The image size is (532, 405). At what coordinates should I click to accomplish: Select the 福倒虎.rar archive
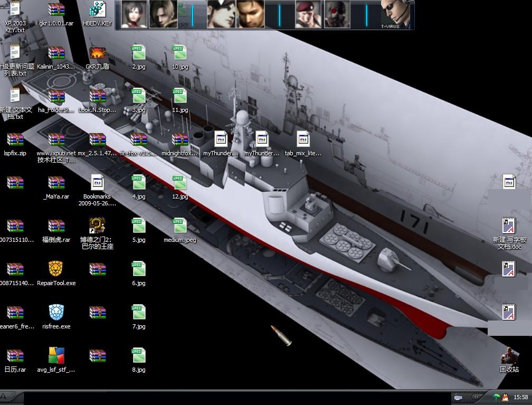pyautogui.click(x=56, y=231)
